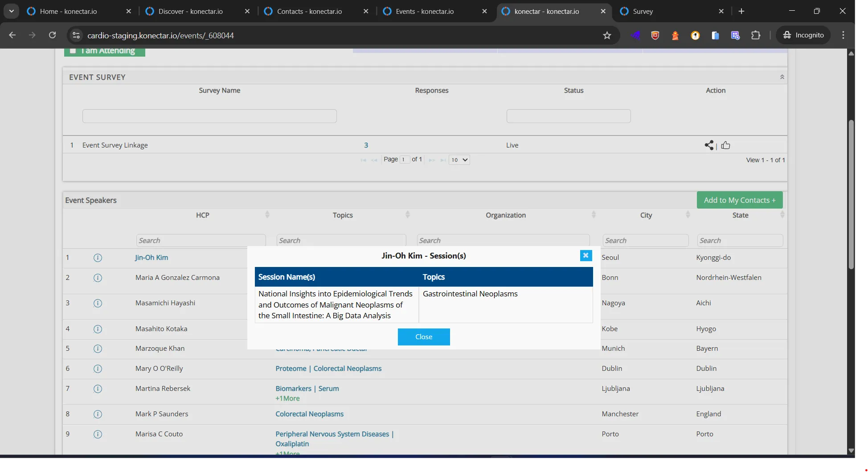The width and height of the screenshot is (868, 472).
Task: Collapse the Event Survey panel
Action: click(782, 77)
